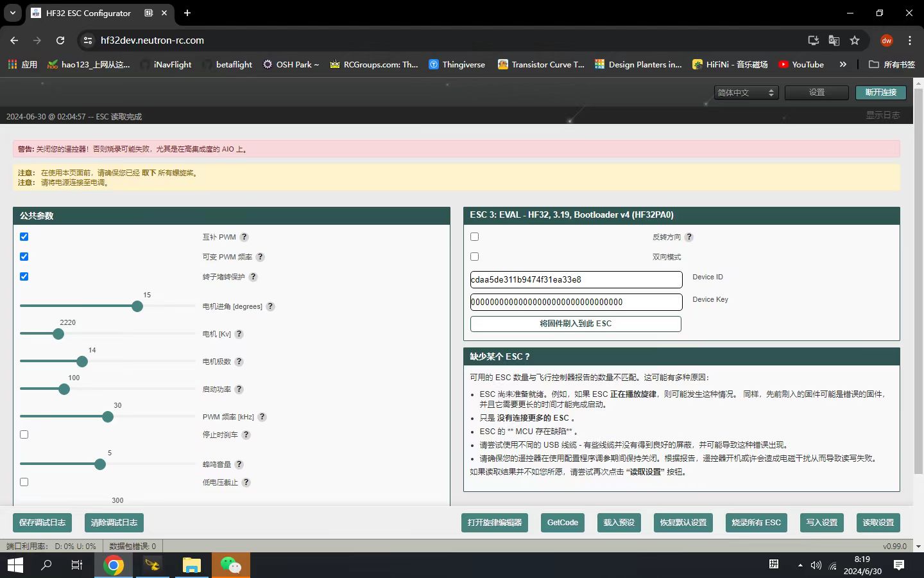Click the 写入设置 button
This screenshot has height=578, width=924.
tap(821, 523)
